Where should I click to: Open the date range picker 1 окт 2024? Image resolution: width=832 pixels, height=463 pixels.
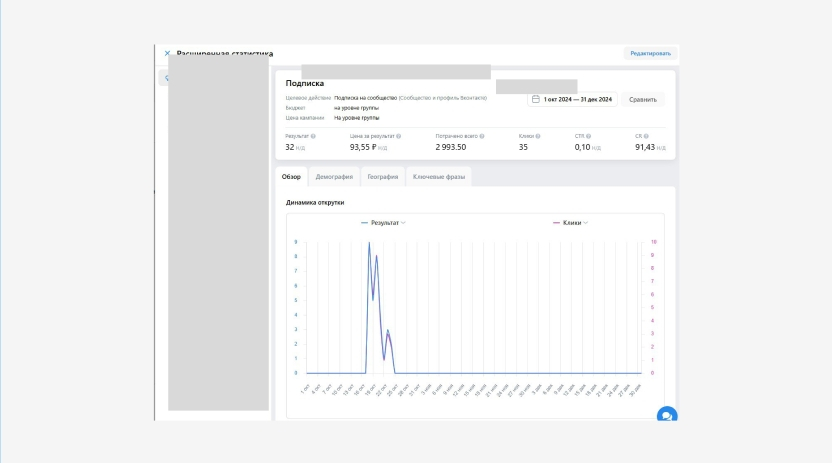(577, 100)
